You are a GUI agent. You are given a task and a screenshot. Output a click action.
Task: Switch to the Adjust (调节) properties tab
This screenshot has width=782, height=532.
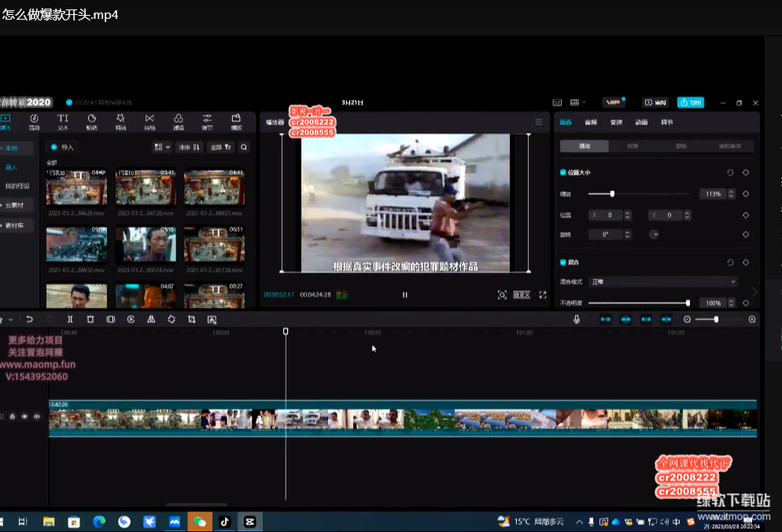(667, 122)
